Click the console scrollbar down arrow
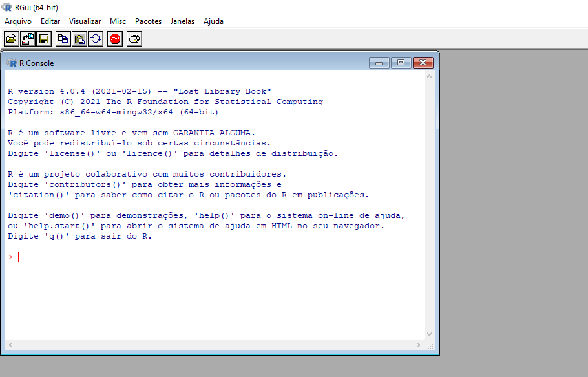 point(430,334)
